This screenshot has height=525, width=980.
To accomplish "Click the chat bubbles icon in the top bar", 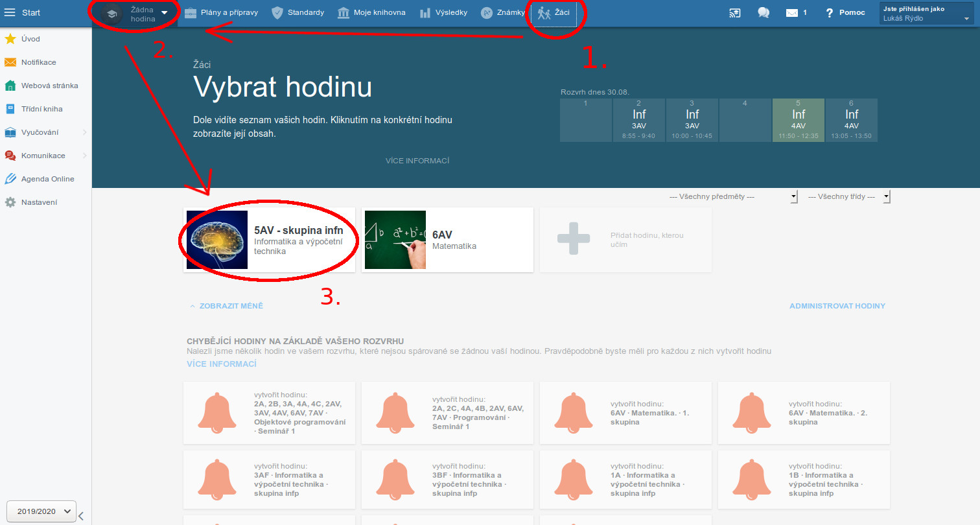I will coord(764,13).
